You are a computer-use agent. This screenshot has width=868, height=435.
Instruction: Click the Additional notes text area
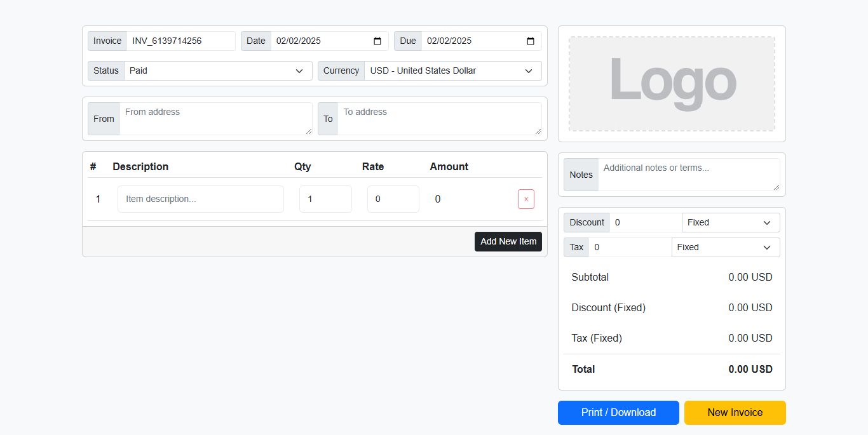688,175
